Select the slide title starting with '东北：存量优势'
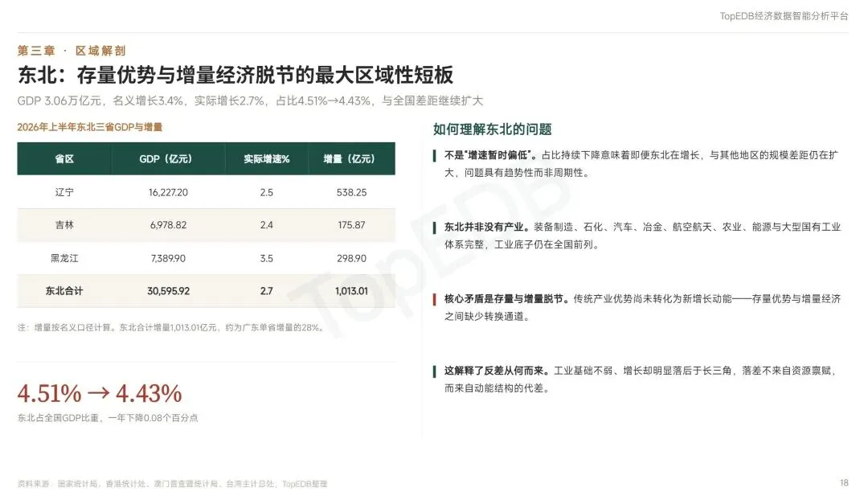 [x=235, y=76]
